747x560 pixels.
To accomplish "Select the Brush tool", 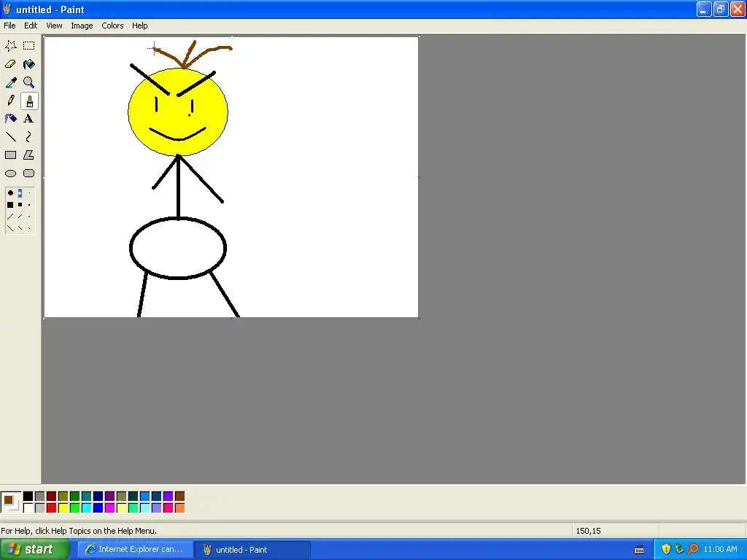I will [x=29, y=101].
